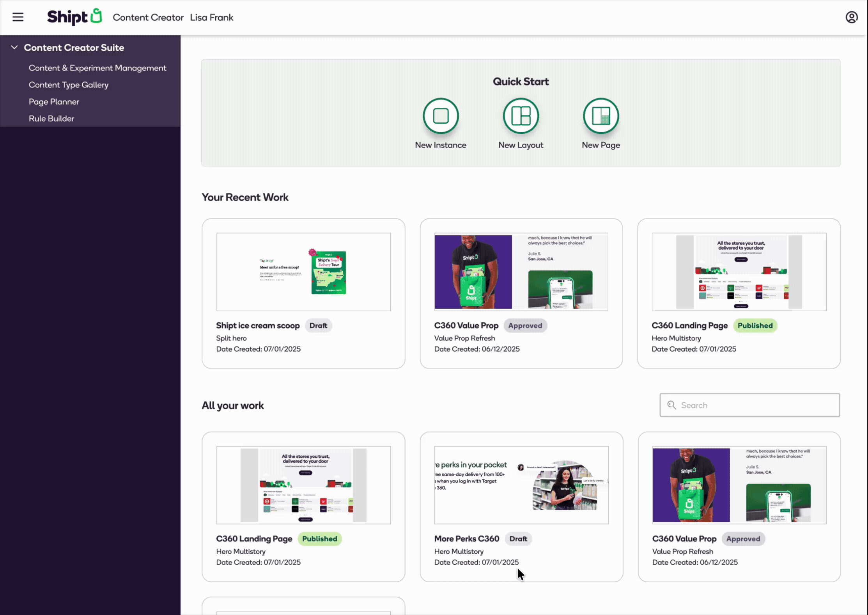Click the New Page quick start icon
868x615 pixels.
(601, 116)
